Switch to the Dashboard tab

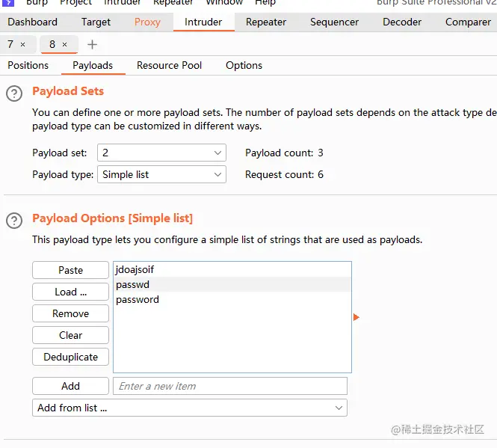pyautogui.click(x=33, y=22)
